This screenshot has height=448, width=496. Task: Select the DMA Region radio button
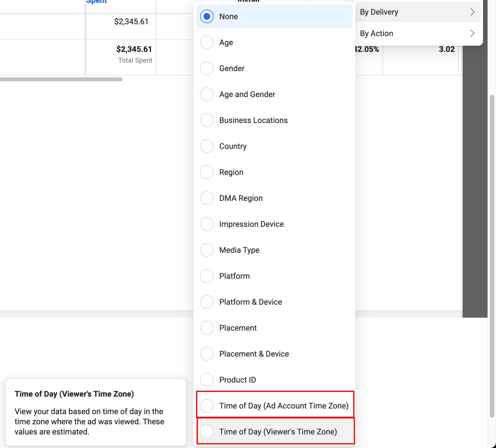207,198
